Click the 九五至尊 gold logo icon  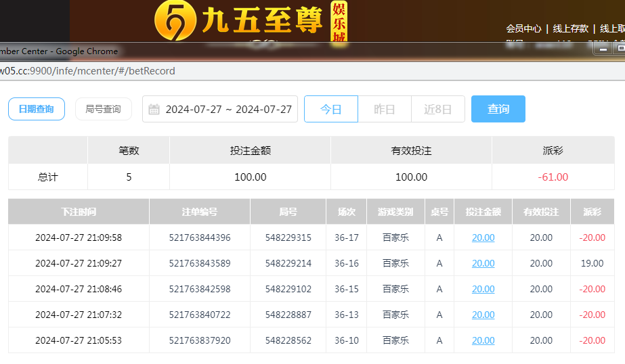[x=175, y=20]
